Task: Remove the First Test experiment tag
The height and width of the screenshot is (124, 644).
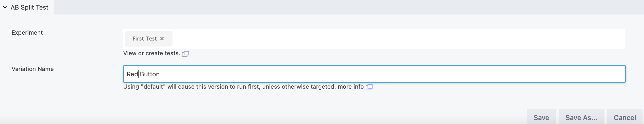Action: (162, 39)
